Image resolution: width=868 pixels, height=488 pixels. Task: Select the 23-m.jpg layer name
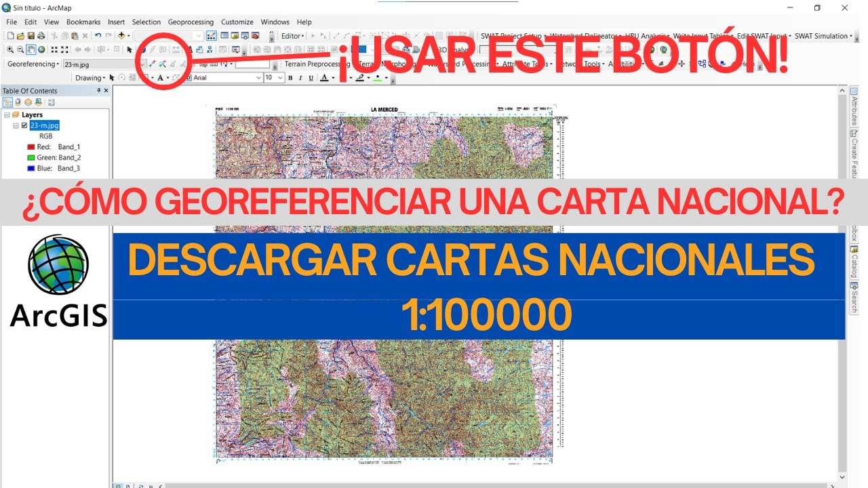45,125
